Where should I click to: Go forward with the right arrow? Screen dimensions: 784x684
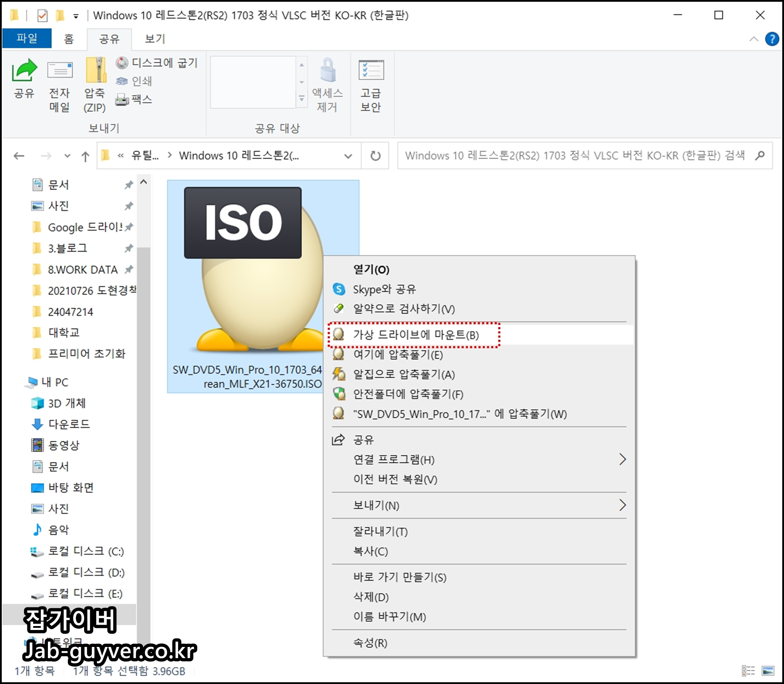click(46, 156)
